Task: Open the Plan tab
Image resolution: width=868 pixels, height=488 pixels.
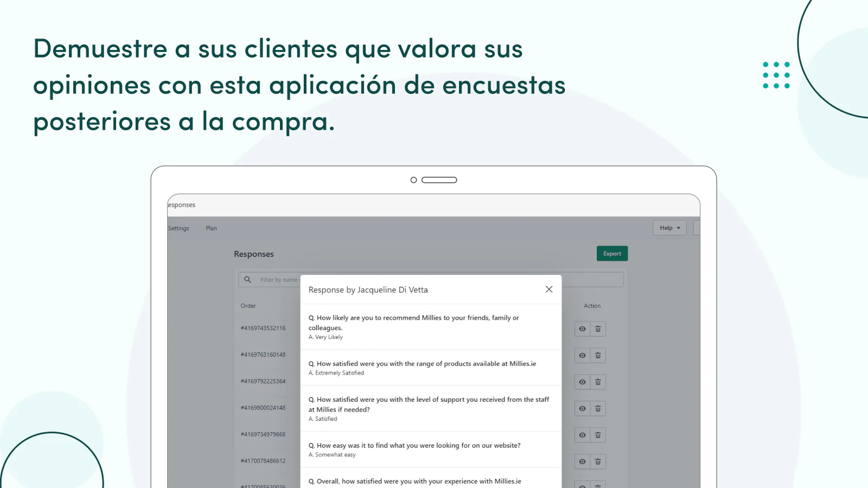Action: click(x=211, y=228)
